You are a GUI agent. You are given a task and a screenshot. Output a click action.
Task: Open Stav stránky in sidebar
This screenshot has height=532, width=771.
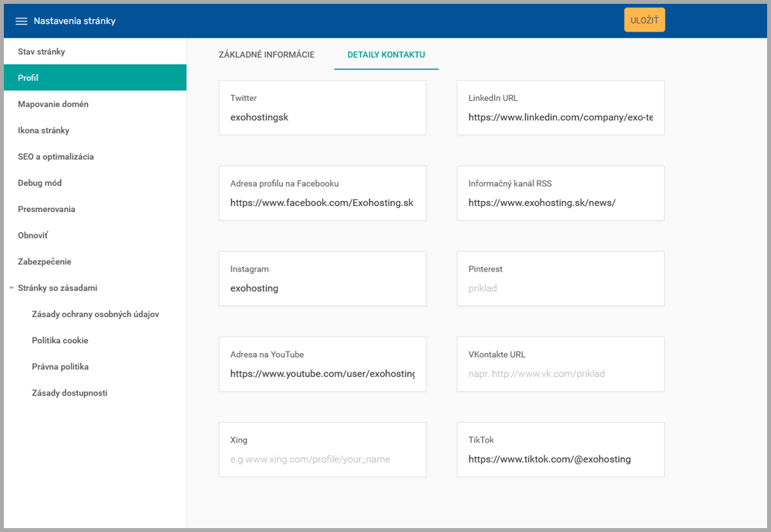(x=41, y=52)
